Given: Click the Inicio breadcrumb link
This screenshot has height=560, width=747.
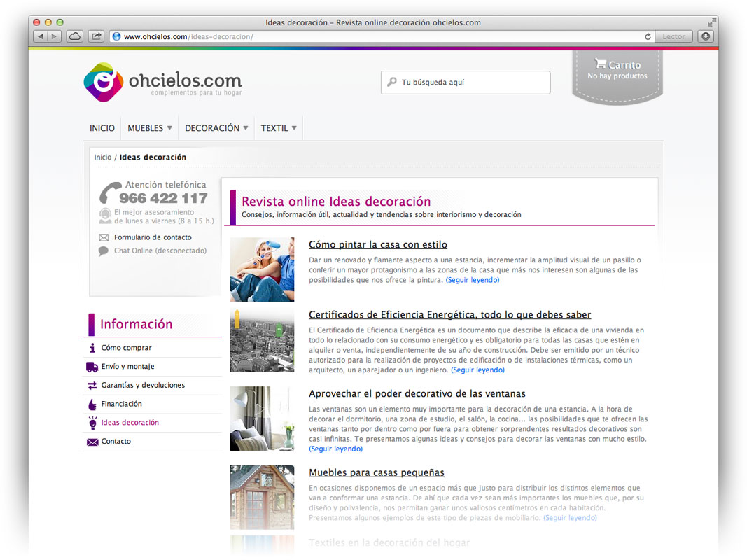Looking at the screenshot, I should [102, 157].
